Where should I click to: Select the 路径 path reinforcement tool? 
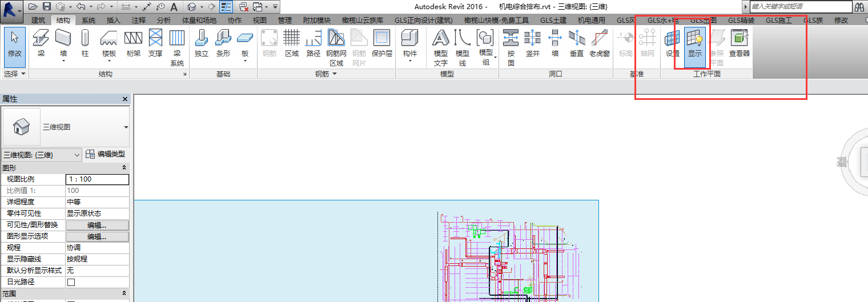[314, 44]
